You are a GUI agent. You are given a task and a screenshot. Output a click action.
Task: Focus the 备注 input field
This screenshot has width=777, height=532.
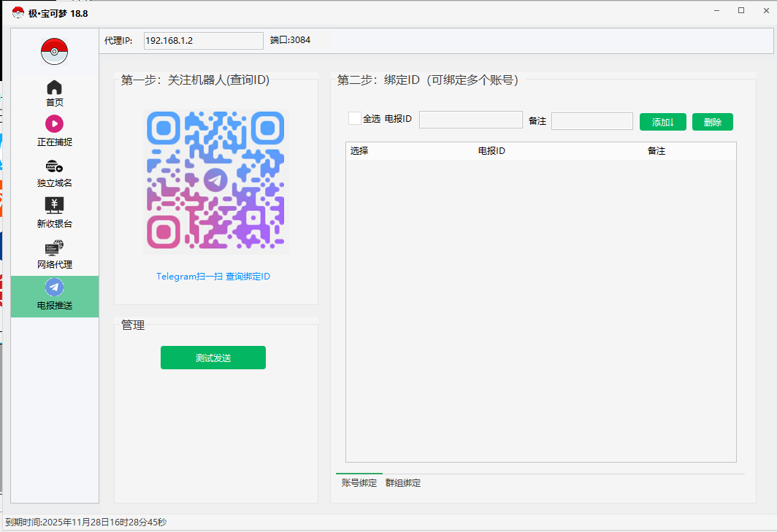[x=592, y=121]
